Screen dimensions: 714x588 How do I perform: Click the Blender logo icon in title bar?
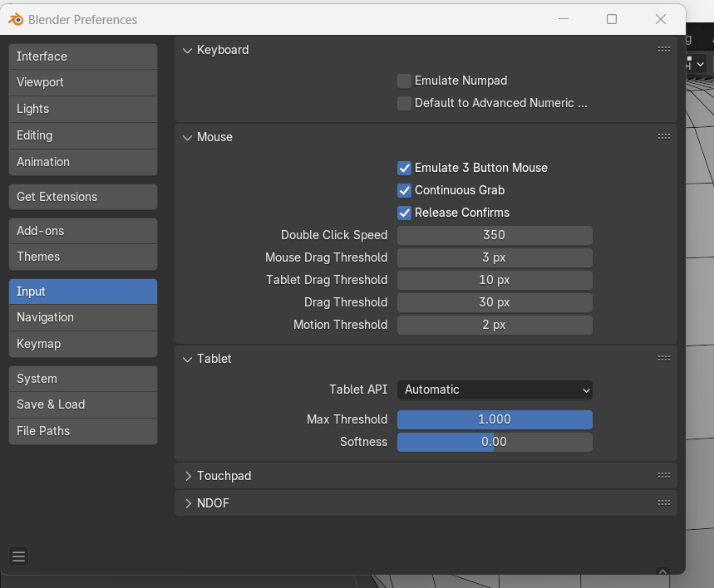[x=16, y=20]
